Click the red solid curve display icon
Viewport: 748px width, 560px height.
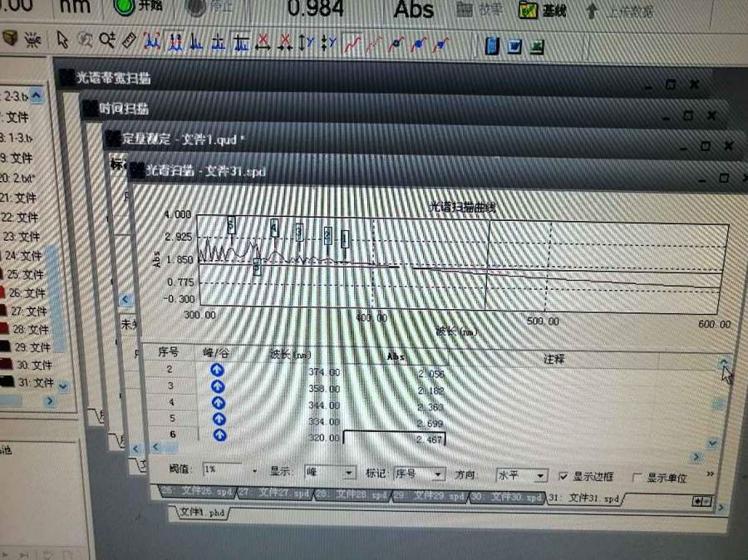coord(352,44)
